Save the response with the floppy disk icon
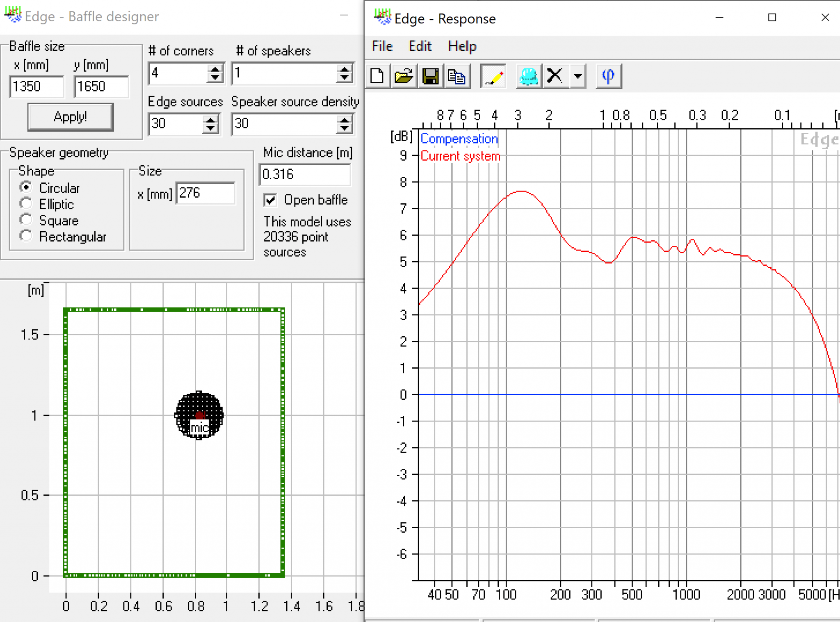The width and height of the screenshot is (840, 622). 430,76
